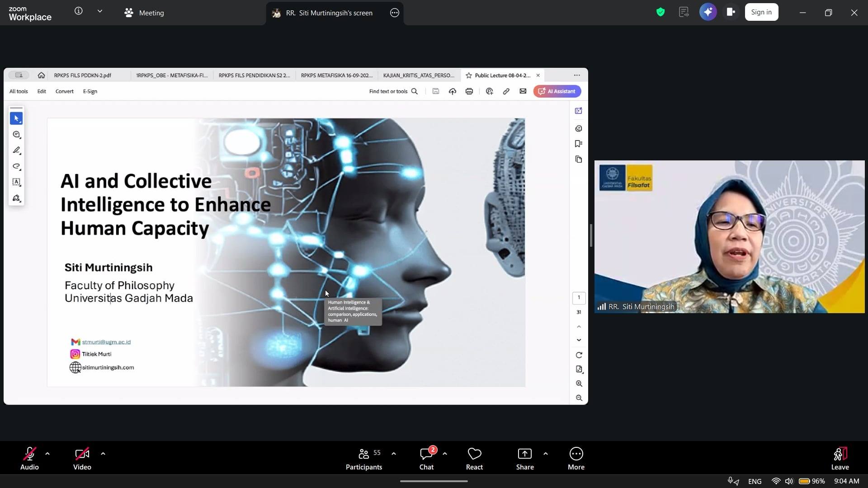Click the AI Assistant button

click(557, 91)
